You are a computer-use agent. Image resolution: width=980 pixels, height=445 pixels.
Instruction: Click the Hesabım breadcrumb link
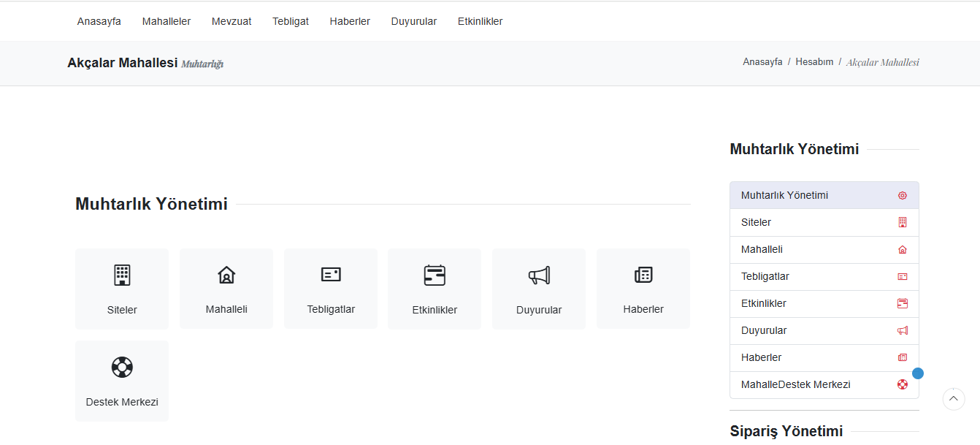click(x=814, y=62)
